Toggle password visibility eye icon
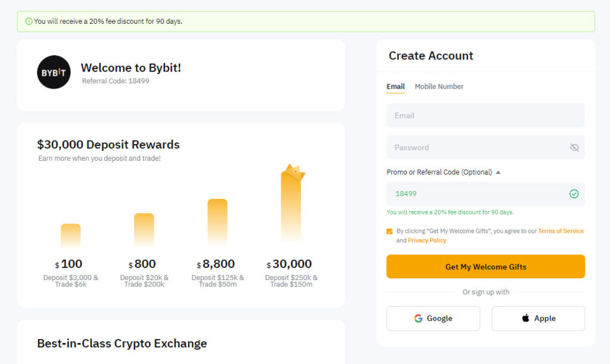The height and width of the screenshot is (364, 610). 574,147
